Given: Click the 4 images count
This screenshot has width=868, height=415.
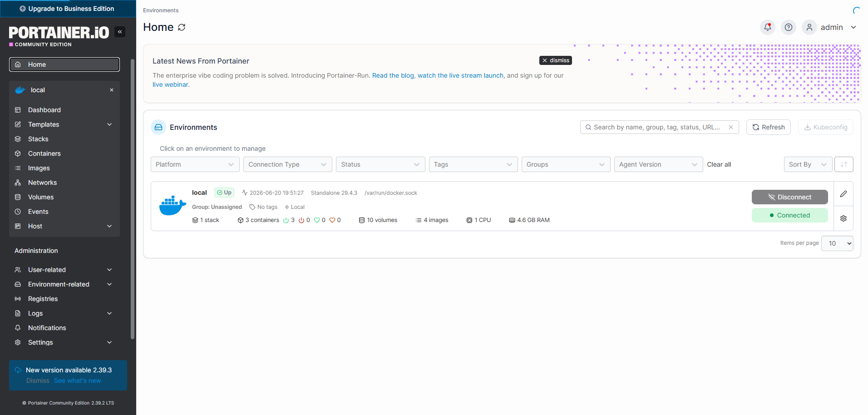Looking at the screenshot, I should (x=432, y=220).
